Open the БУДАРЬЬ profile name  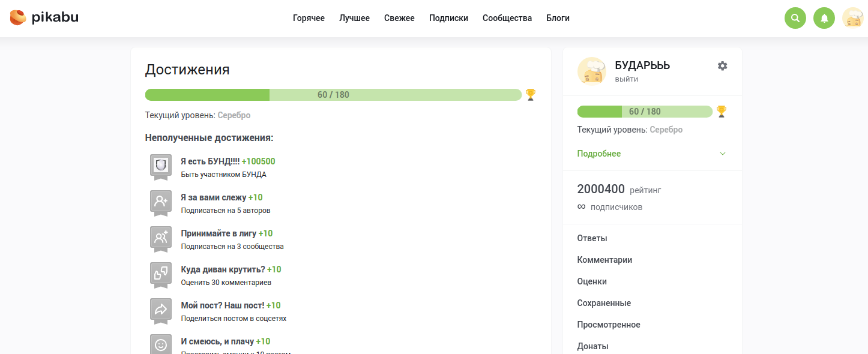tap(642, 65)
